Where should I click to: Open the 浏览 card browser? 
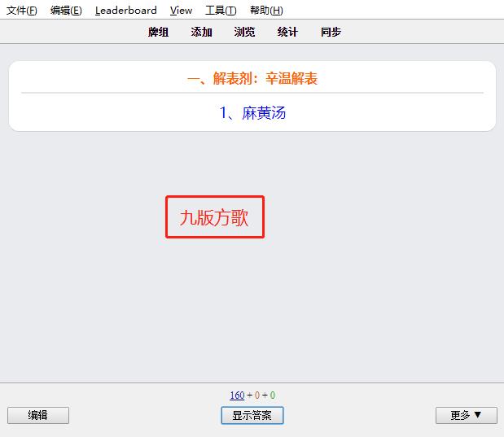[244, 32]
